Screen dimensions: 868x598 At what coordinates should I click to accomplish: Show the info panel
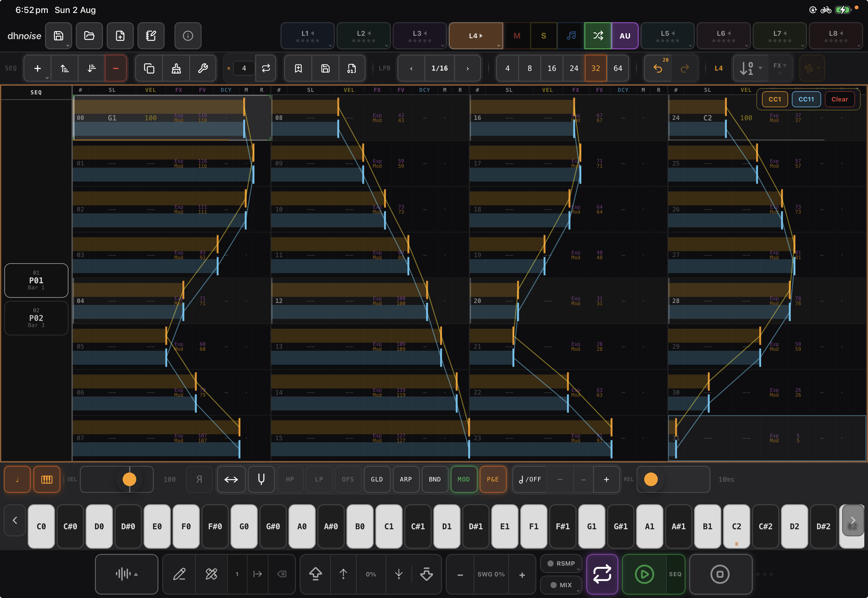pyautogui.click(x=188, y=36)
